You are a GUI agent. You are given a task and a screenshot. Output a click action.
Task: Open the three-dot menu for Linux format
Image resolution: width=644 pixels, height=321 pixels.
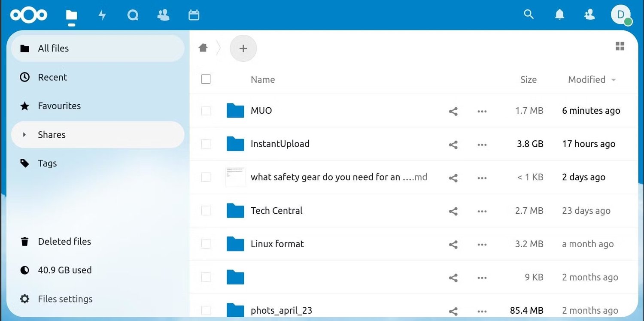click(482, 244)
